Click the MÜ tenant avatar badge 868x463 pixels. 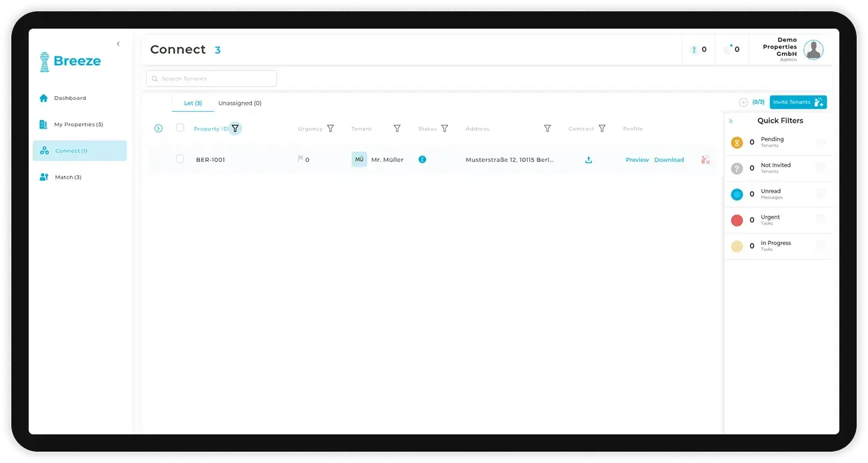[359, 159]
